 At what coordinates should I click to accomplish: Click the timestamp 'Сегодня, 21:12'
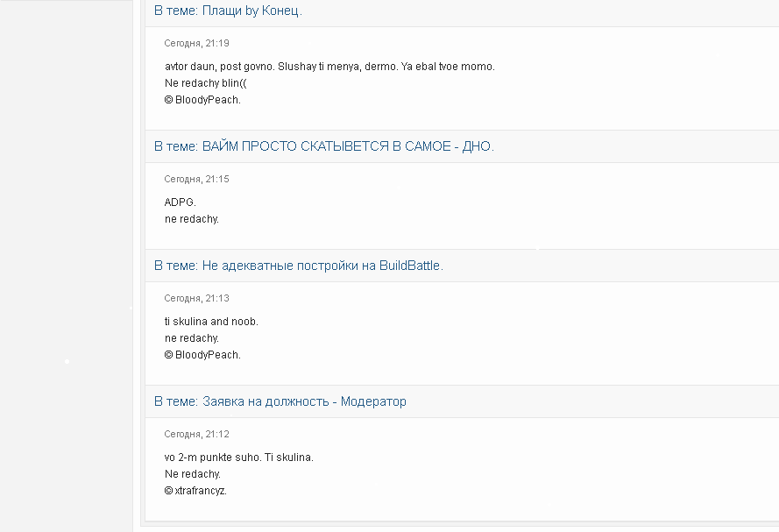point(197,434)
